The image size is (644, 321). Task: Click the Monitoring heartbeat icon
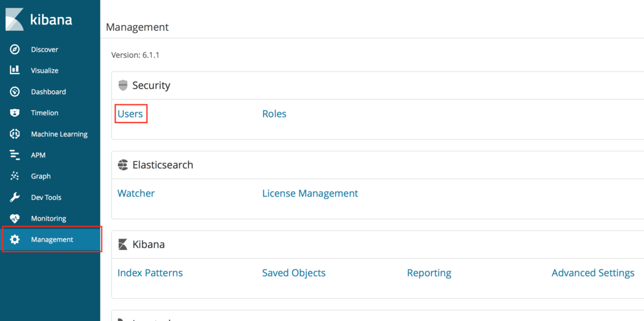[x=15, y=219]
